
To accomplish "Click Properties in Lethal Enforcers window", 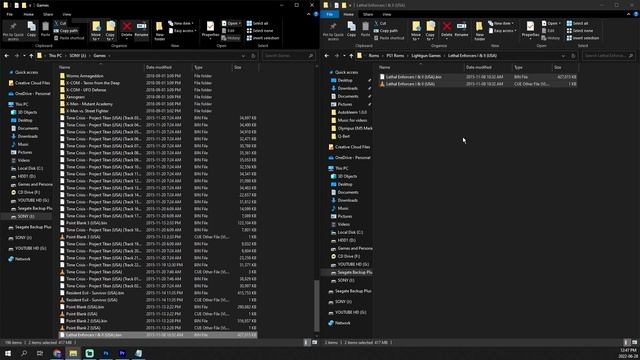I will 530,30.
